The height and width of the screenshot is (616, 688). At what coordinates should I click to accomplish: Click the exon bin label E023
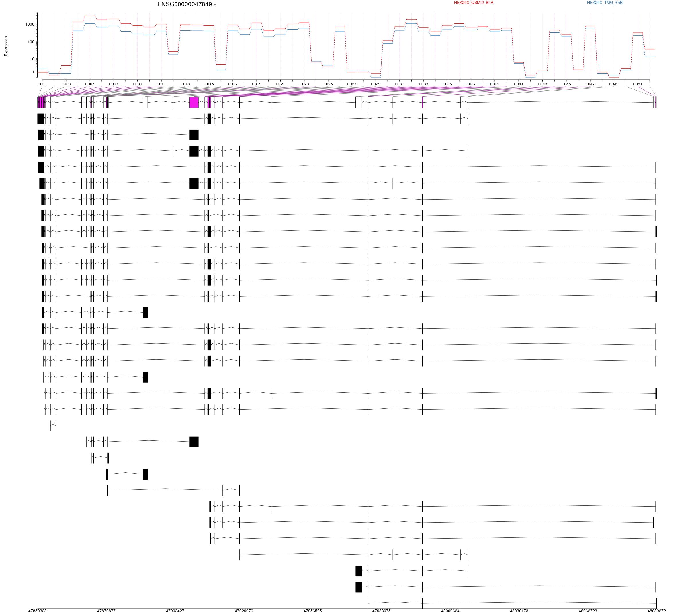coord(304,84)
